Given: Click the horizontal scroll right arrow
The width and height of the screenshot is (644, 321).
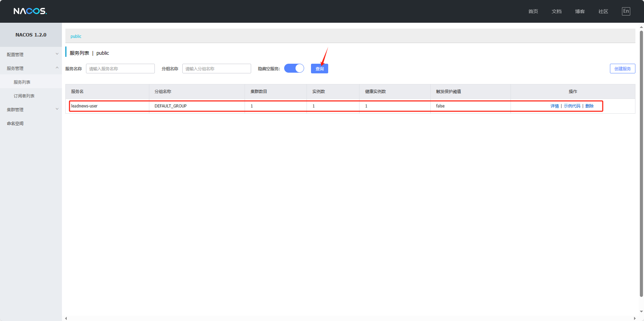Looking at the screenshot, I should point(635,318).
